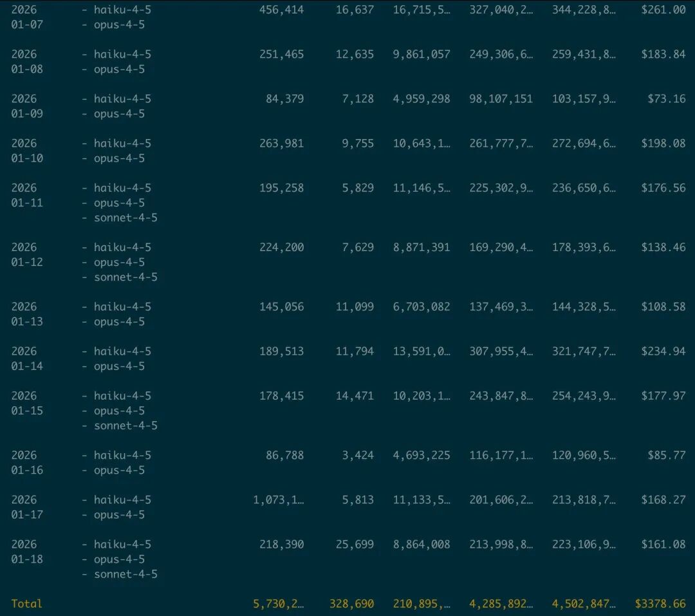Click the total cost $3378.66
Screen dimensions: 695x616
[x=660, y=604]
